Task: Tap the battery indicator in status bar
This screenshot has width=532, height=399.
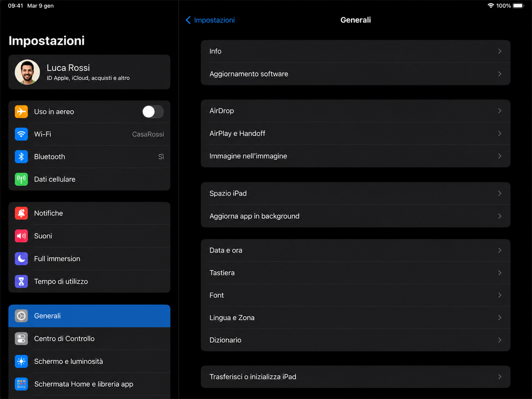Action: pos(518,6)
